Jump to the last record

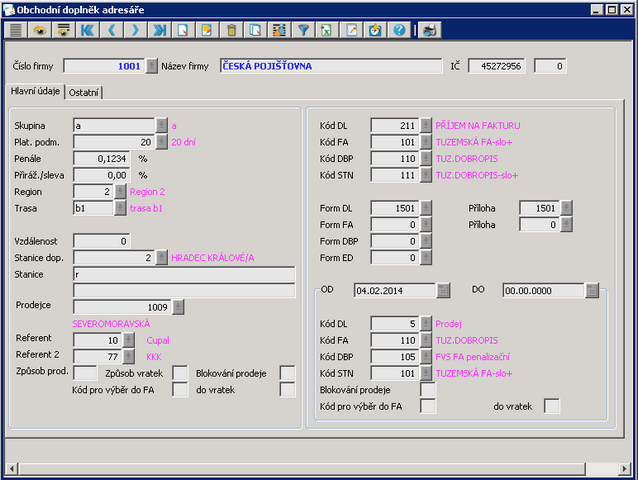point(159,30)
